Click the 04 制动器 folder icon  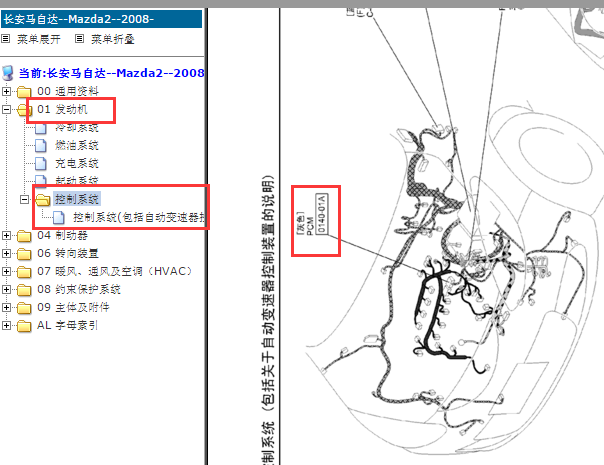[x=24, y=236]
